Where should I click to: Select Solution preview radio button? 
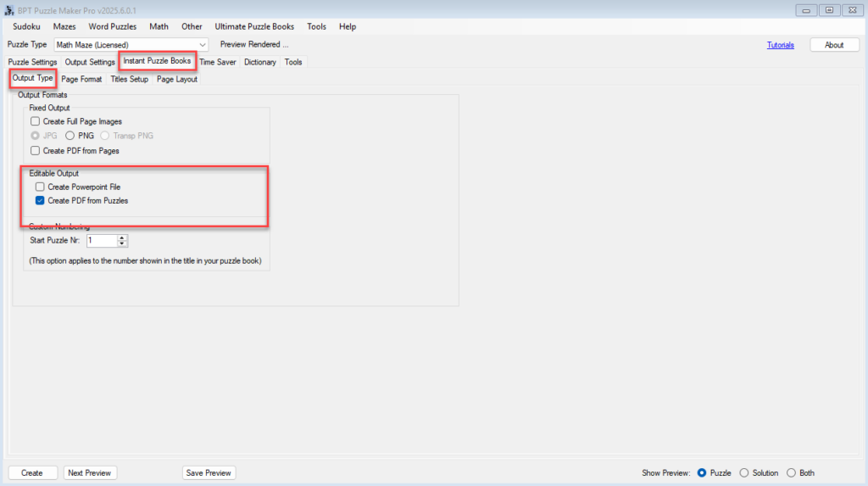[744, 473]
